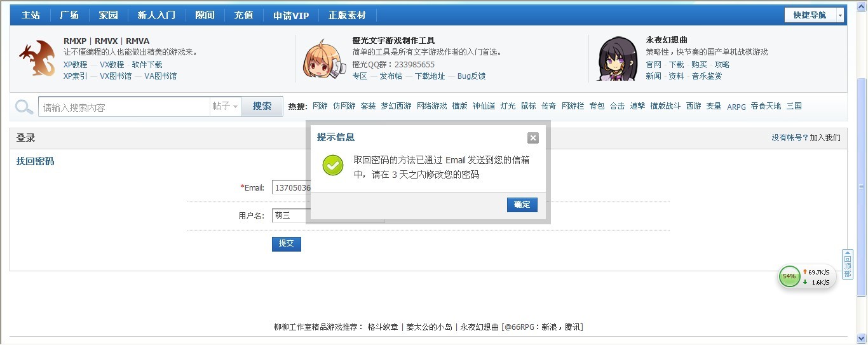Click the search content input field
Viewport: 868px width, 345px height.
click(124, 107)
